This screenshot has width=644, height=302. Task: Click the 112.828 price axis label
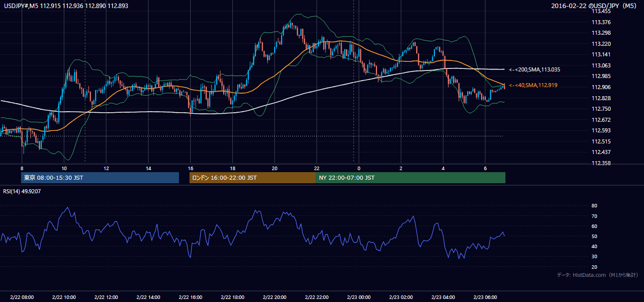[x=601, y=98]
